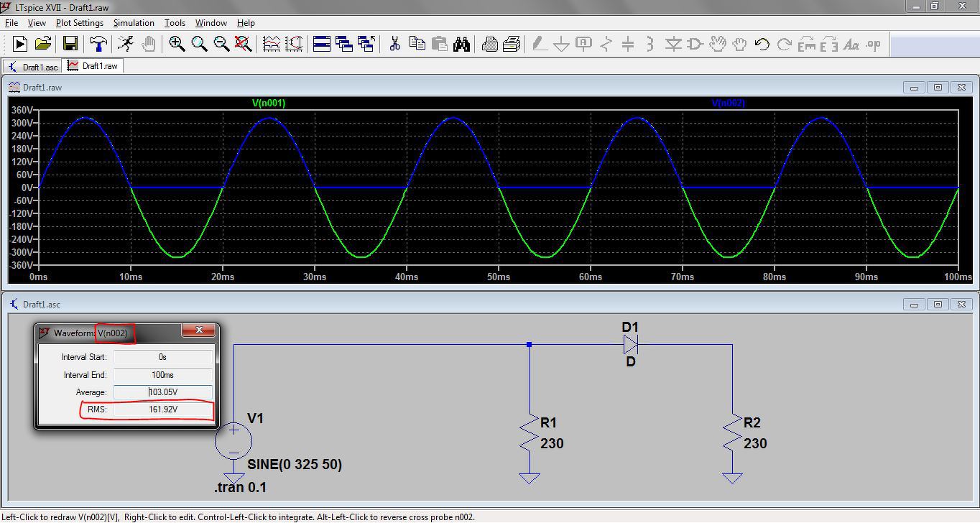Select the Component gate tool in the toolbar

tap(695, 45)
